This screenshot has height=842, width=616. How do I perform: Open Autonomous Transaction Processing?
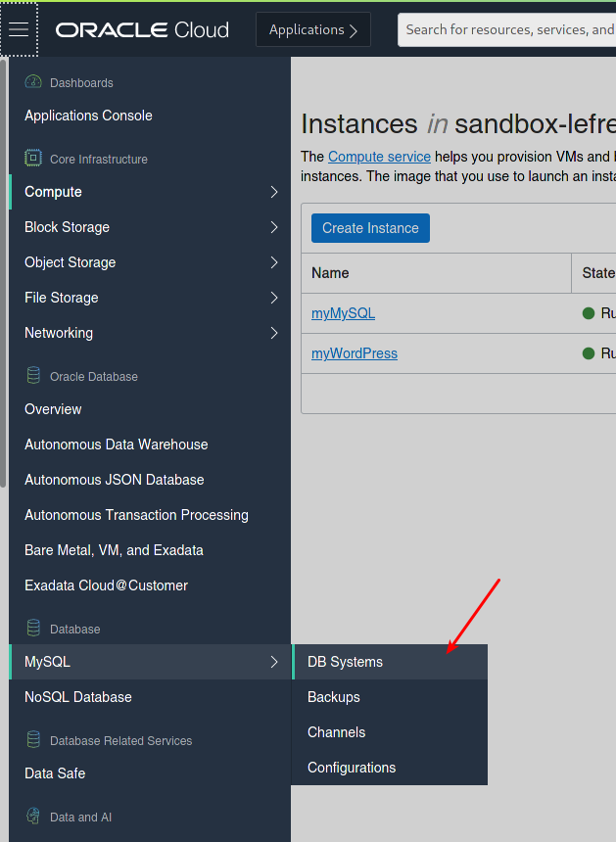(136, 515)
